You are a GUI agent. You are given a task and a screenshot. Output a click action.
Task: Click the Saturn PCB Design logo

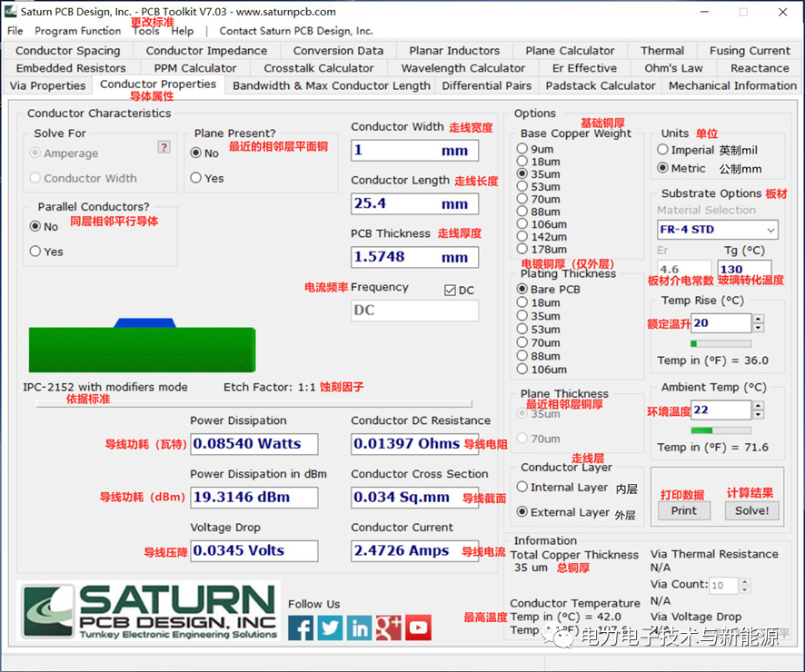pyautogui.click(x=149, y=611)
